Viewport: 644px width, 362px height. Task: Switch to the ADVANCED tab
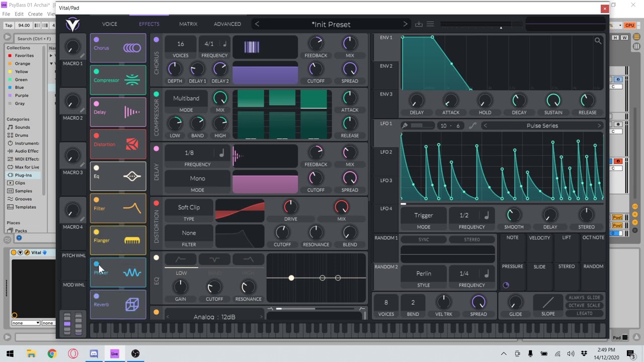click(227, 24)
